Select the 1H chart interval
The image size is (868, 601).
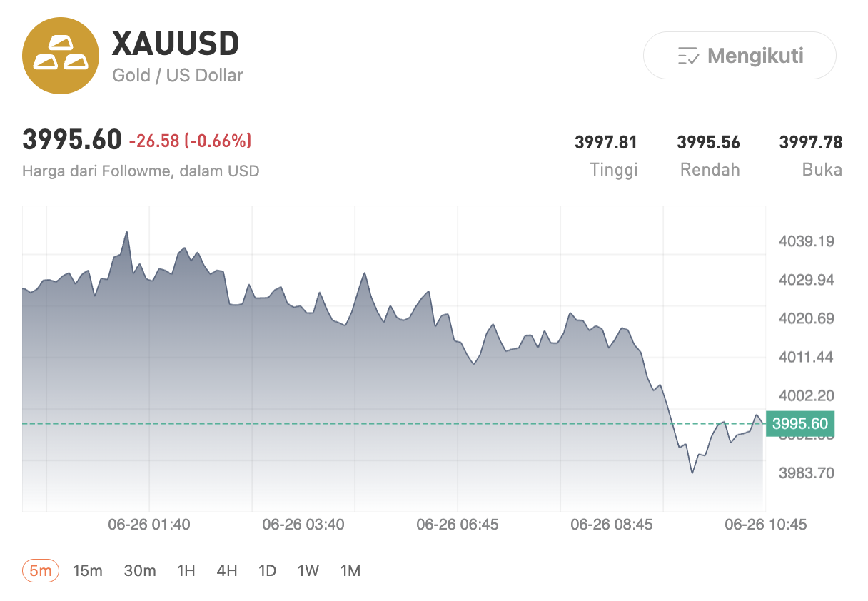click(186, 570)
